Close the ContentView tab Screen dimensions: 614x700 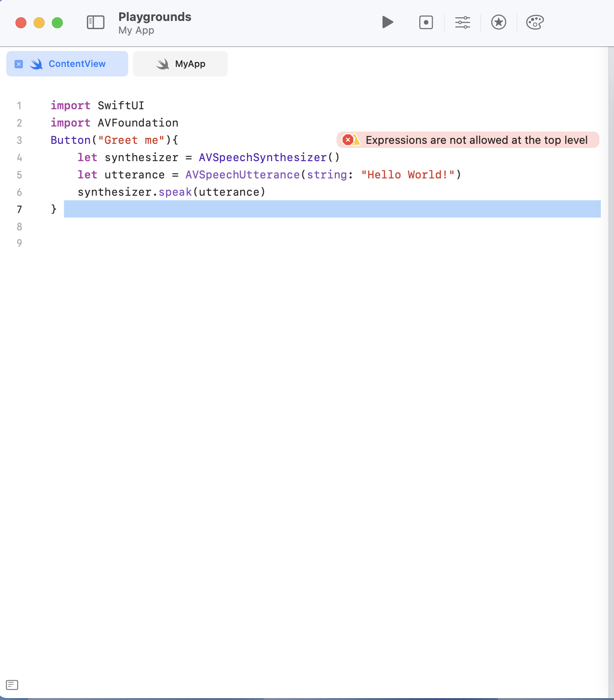coord(19,64)
